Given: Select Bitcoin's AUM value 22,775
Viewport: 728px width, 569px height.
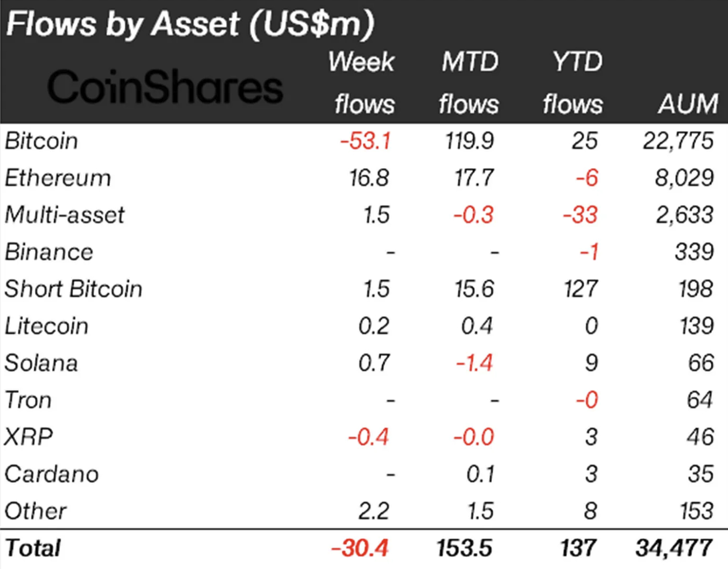Looking at the screenshot, I should (x=678, y=141).
